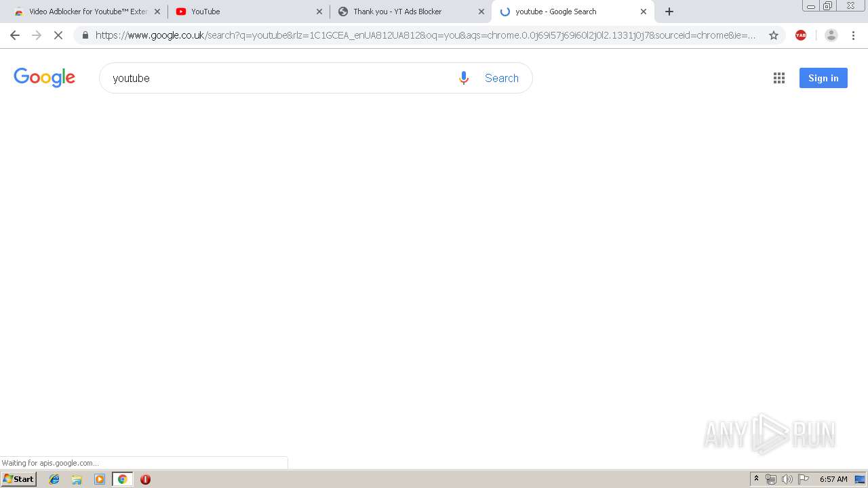The image size is (868, 488).
Task: Open the Windows Start menu
Action: pos(19,479)
